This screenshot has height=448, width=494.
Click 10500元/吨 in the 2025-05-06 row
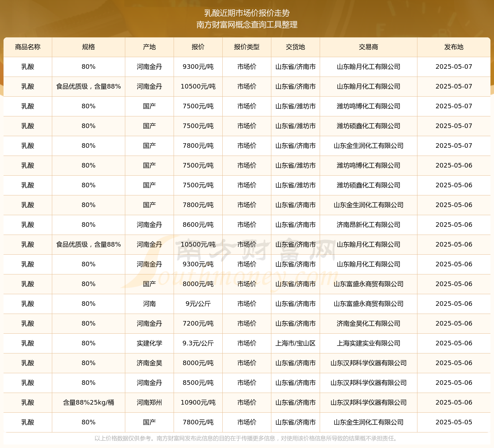[x=198, y=244]
